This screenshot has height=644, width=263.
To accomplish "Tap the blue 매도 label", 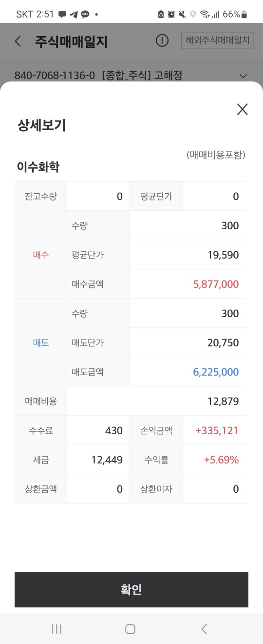I will [41, 342].
